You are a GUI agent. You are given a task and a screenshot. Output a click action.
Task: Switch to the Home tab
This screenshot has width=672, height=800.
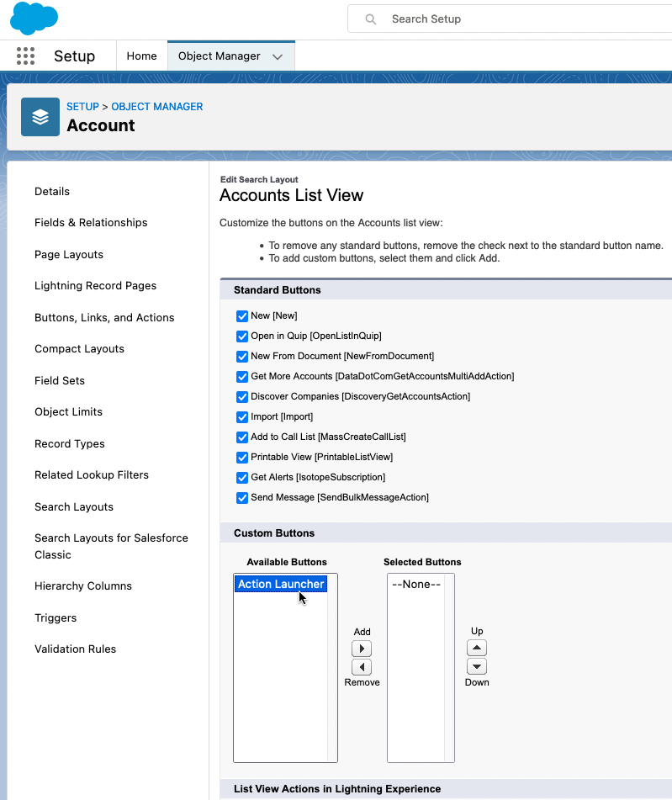[x=141, y=56]
